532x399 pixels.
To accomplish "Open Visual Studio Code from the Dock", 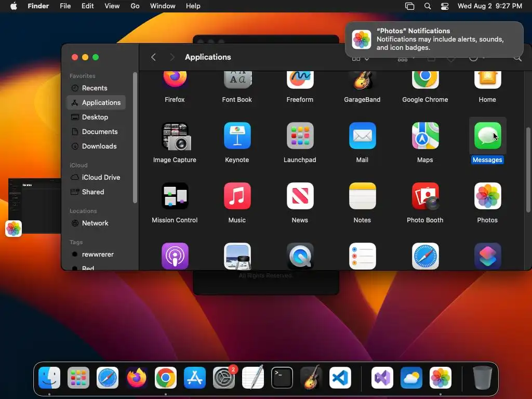I will coord(340,378).
